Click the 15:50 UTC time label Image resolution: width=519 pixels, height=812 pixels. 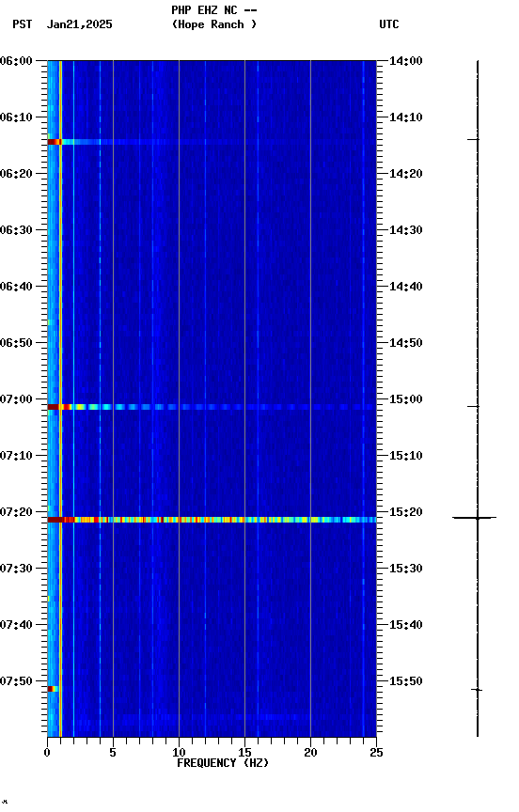coord(406,681)
